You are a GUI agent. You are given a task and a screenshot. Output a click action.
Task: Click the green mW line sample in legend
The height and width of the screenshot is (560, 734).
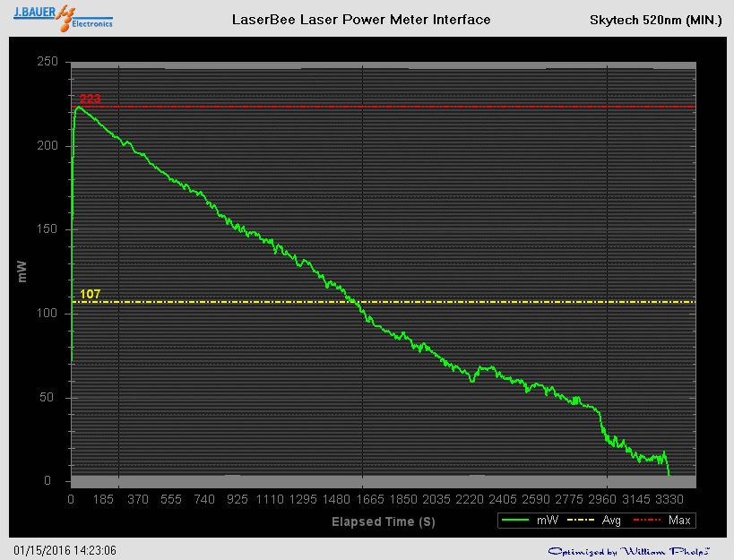pos(518,520)
